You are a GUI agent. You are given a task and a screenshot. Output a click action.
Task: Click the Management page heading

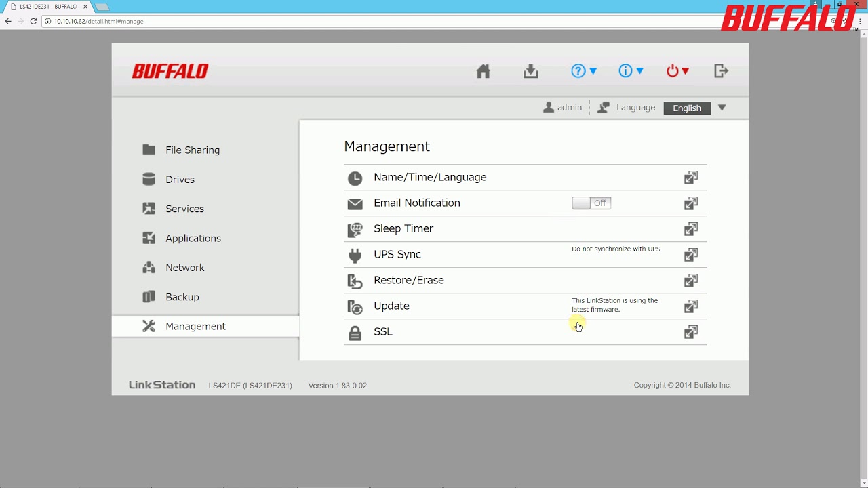tap(387, 146)
